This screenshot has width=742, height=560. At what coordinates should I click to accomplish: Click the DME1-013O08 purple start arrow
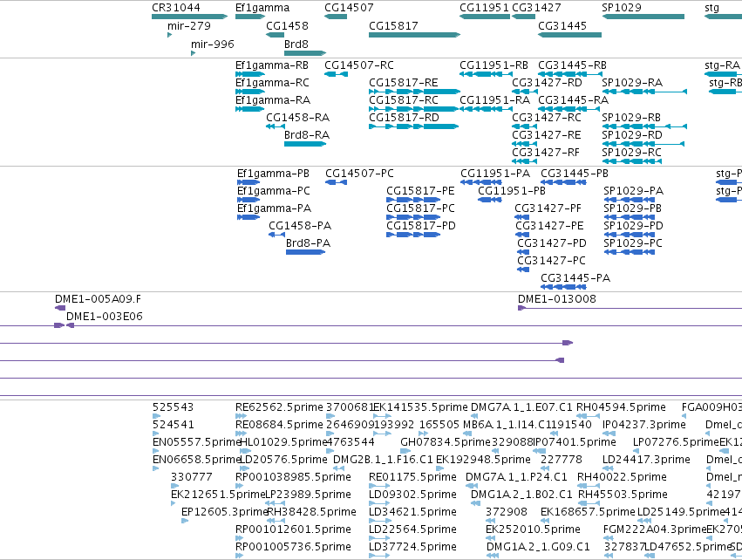pyautogui.click(x=522, y=308)
